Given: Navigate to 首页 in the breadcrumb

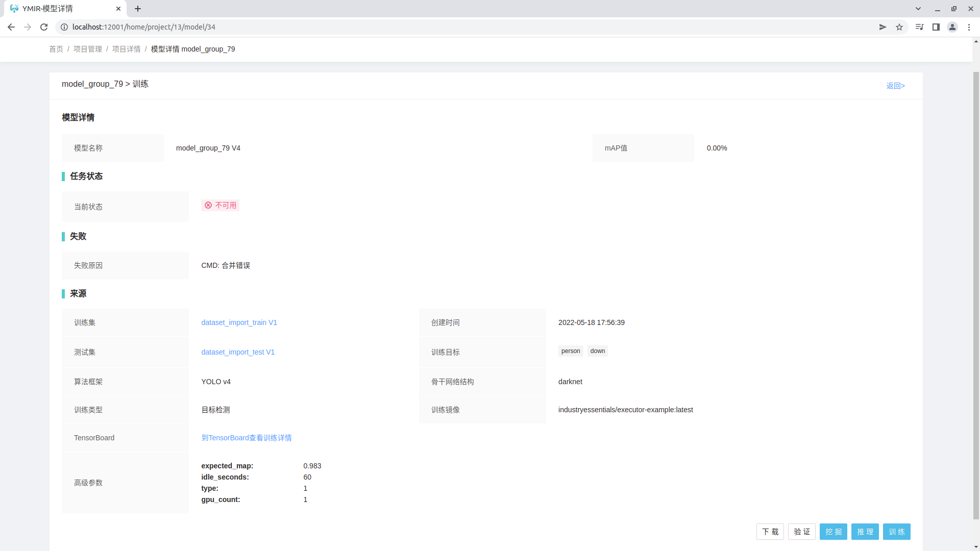Looking at the screenshot, I should tap(56, 49).
